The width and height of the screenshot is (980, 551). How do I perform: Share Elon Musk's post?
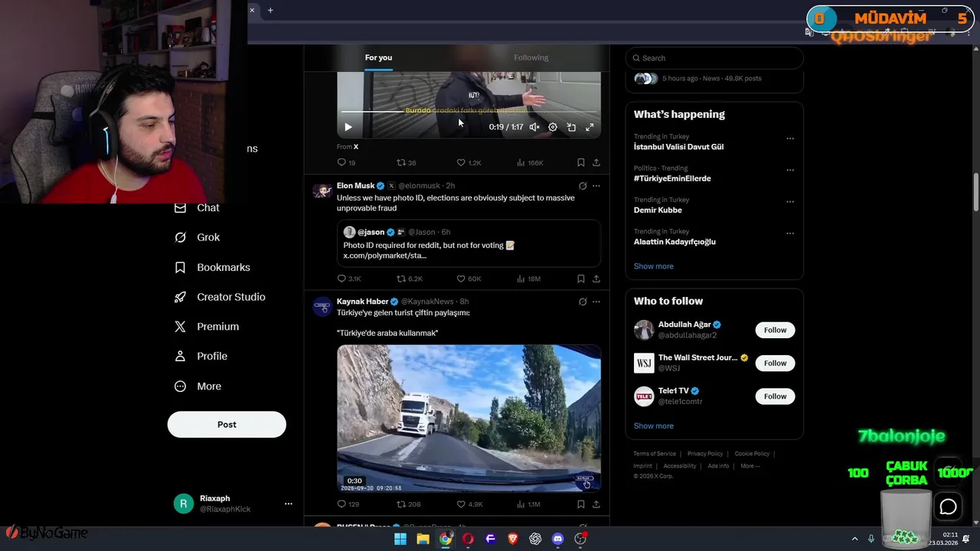click(596, 279)
